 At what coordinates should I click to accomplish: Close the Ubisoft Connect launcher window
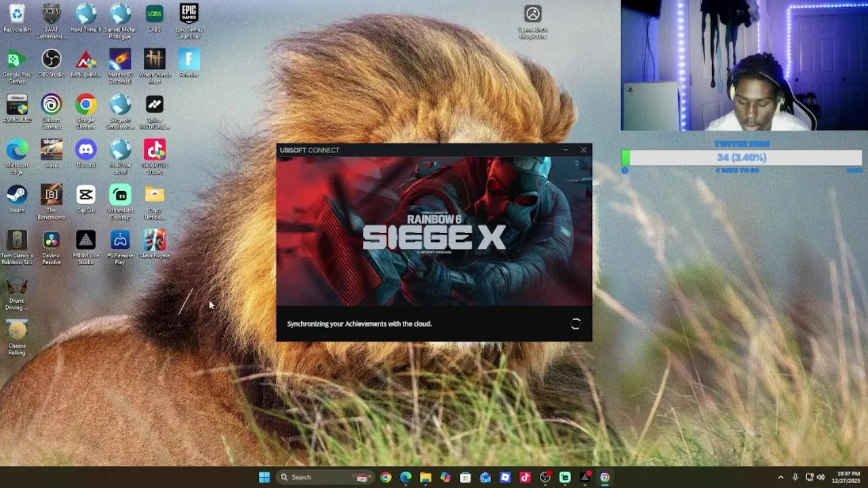pos(584,150)
